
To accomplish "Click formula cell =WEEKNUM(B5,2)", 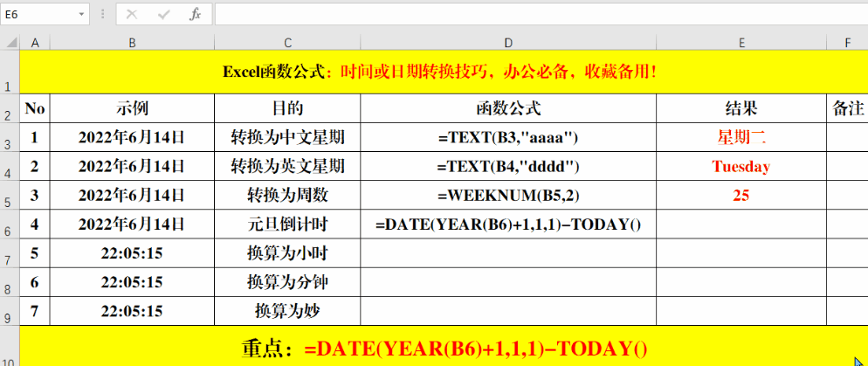I will (508, 195).
